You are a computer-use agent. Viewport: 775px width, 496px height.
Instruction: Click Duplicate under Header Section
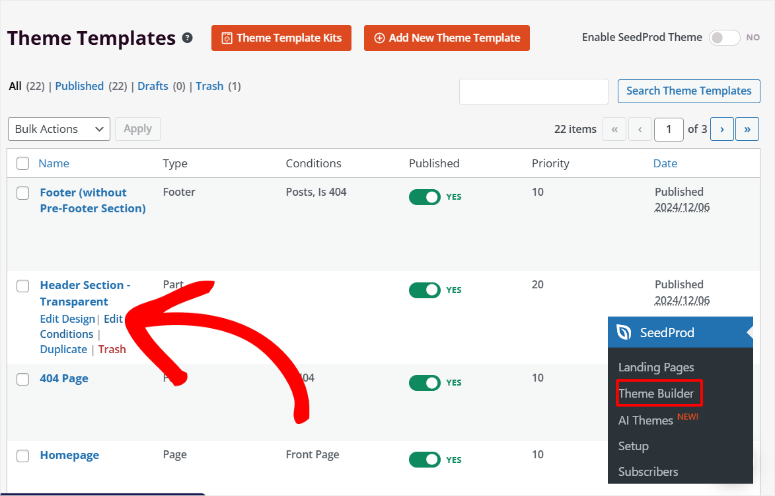tap(63, 349)
